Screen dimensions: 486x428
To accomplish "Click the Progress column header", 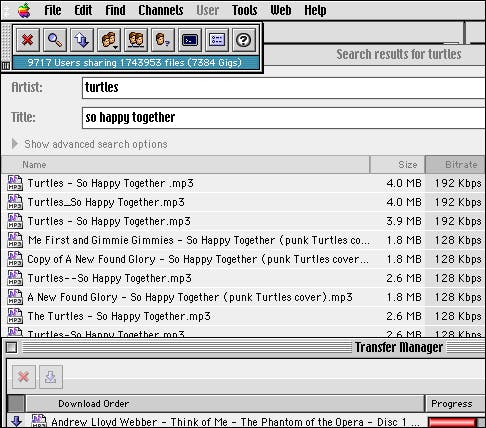I will [x=455, y=404].
